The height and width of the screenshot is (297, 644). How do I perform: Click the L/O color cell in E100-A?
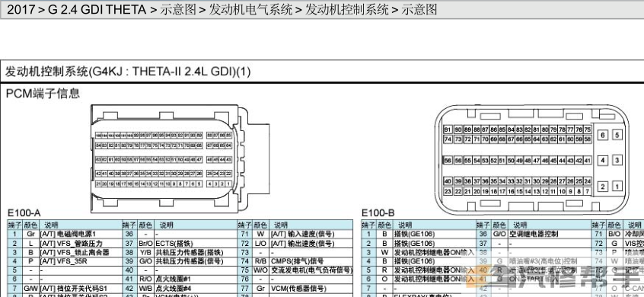(x=260, y=243)
